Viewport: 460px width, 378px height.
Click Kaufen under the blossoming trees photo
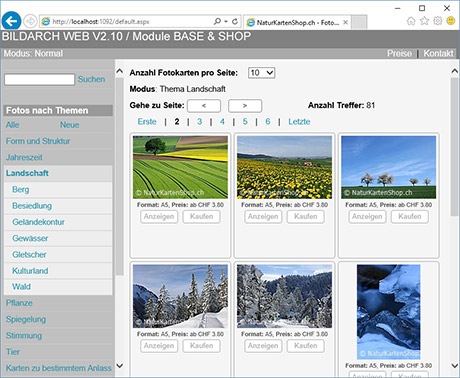tap(410, 217)
